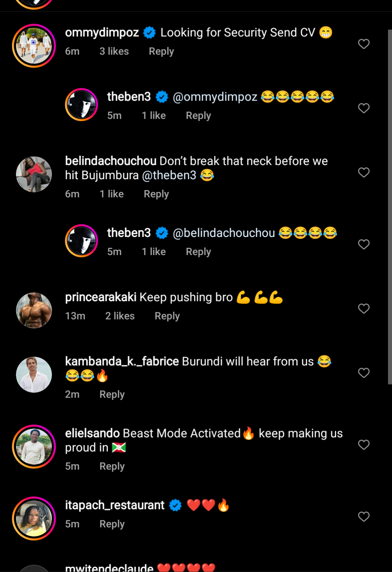Heart princearakaki's Keep pushing bro comment
Screen dimensions: 392x572
point(364,309)
